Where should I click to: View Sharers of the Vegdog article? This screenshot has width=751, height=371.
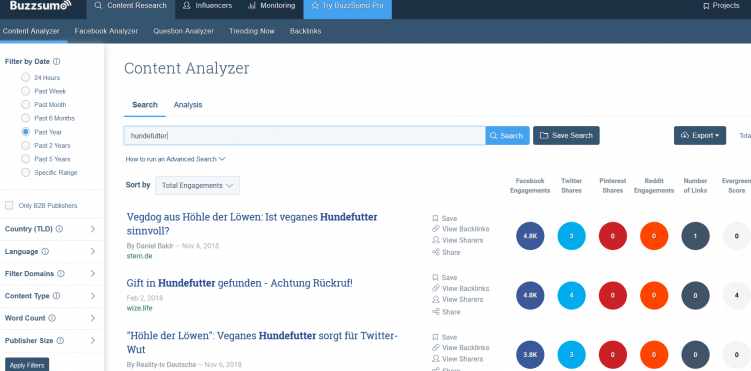tap(457, 240)
